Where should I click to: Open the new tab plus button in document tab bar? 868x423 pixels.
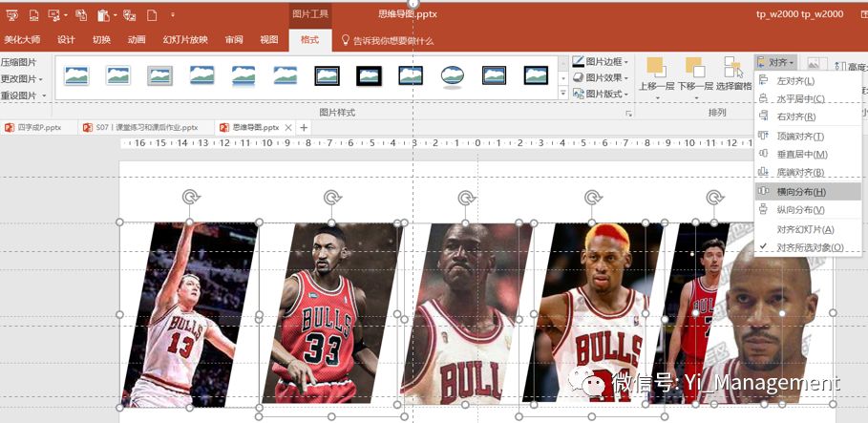pyautogui.click(x=304, y=127)
